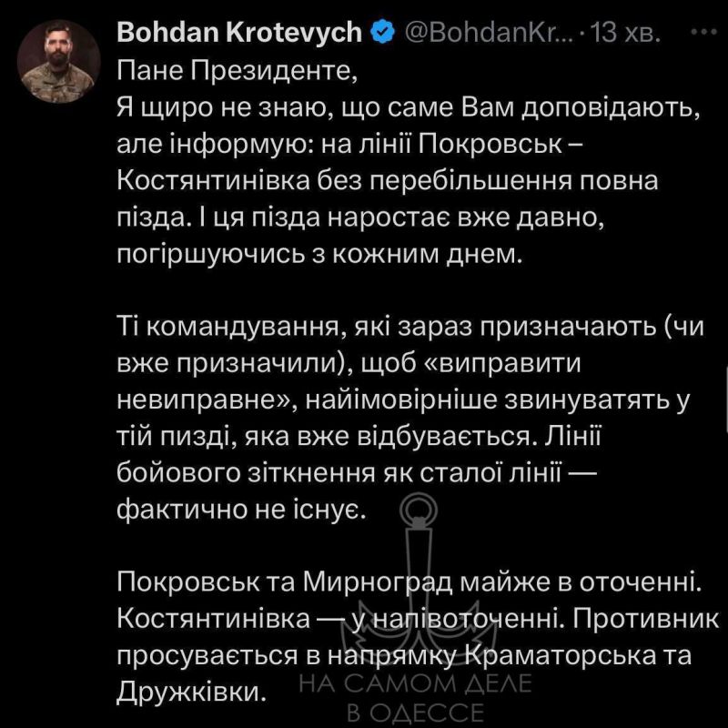The image size is (728, 728).
Task: Click the display name Bohdan Krotevych
Action: (x=242, y=35)
